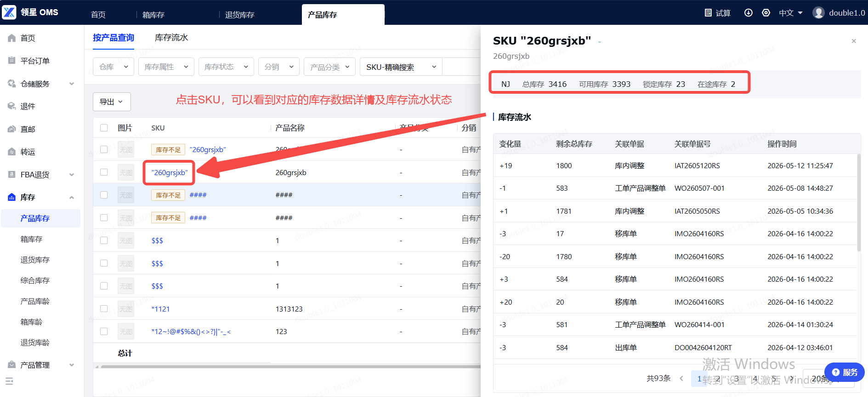Click the 产品管理 sidebar icon
The image size is (868, 397).
point(12,365)
